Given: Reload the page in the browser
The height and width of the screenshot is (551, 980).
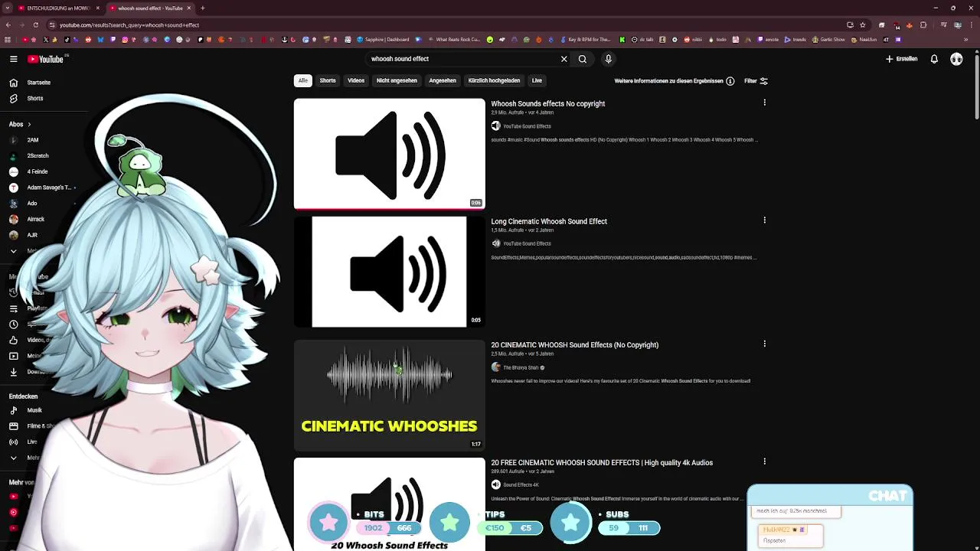Looking at the screenshot, I should (35, 25).
